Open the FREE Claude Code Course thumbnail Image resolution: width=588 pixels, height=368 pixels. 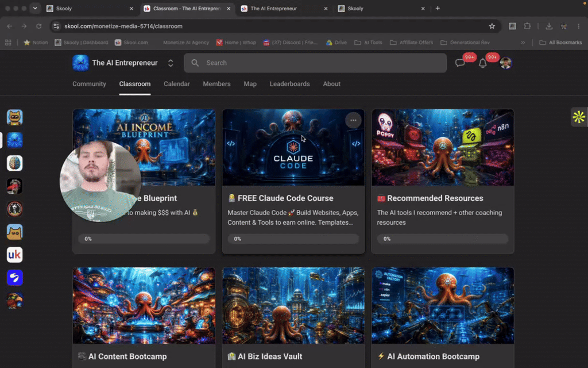[x=293, y=148]
